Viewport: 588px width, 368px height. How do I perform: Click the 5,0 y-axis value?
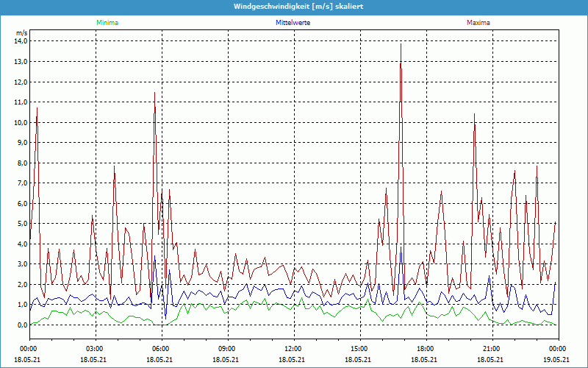(21, 224)
